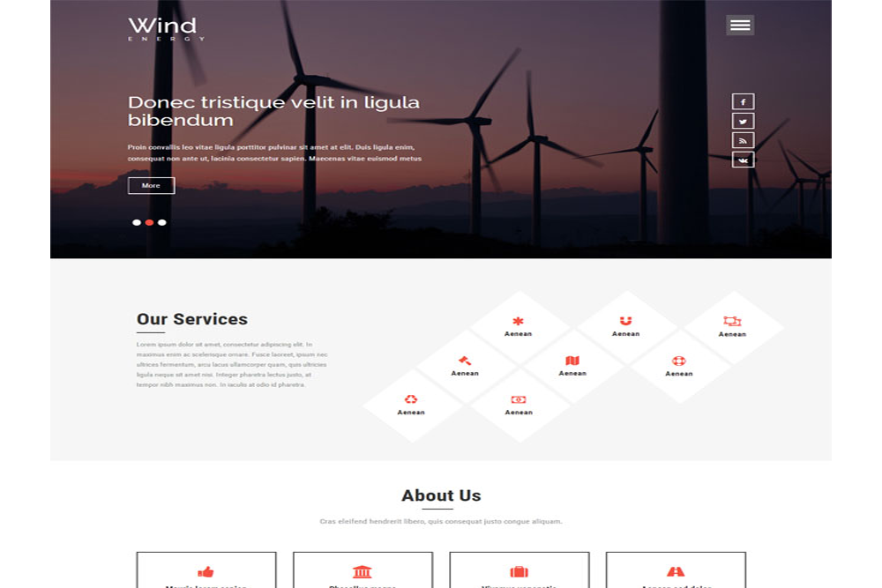Click the bank building icon under About Us

click(x=363, y=572)
